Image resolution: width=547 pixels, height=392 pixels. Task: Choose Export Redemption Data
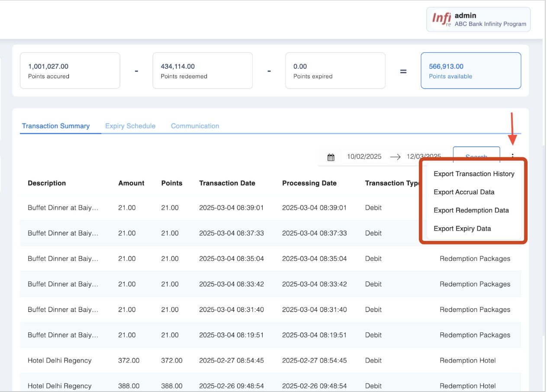click(471, 210)
